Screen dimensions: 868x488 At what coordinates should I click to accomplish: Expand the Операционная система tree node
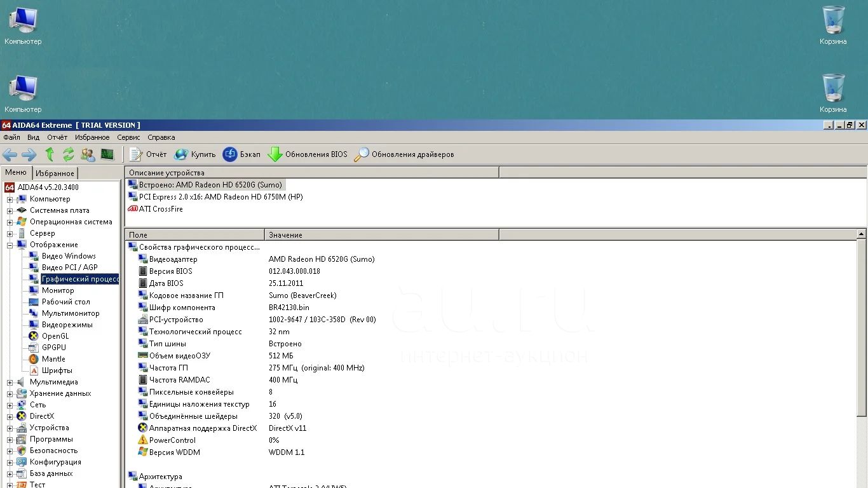[x=10, y=222]
